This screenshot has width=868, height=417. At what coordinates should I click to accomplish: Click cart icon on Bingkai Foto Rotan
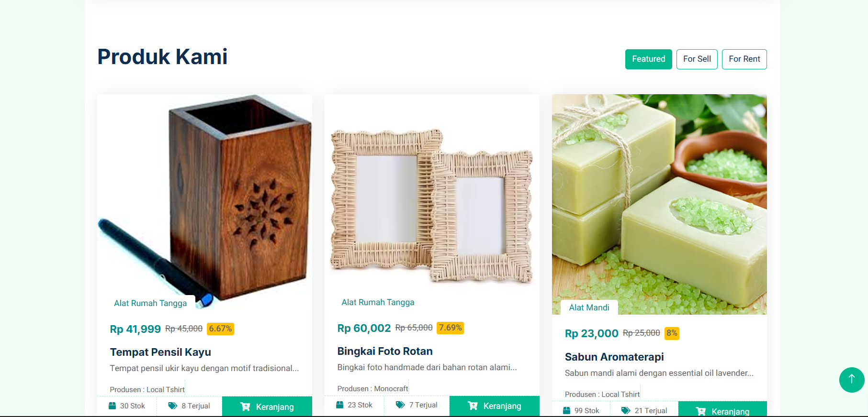point(473,406)
